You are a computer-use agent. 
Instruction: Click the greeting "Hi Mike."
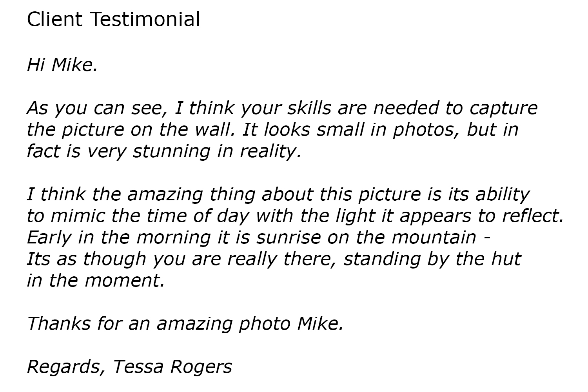tap(62, 65)
